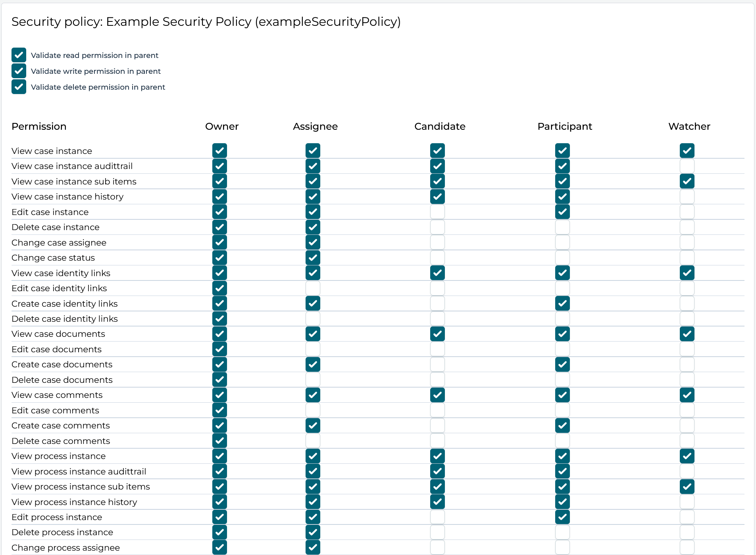Viewport: 756px width, 555px height.
Task: Grant Watcher 'View case documents' permission
Action: (x=687, y=334)
